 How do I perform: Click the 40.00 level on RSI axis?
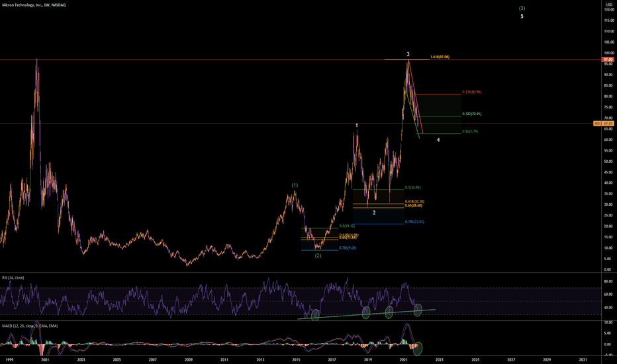click(x=609, y=308)
